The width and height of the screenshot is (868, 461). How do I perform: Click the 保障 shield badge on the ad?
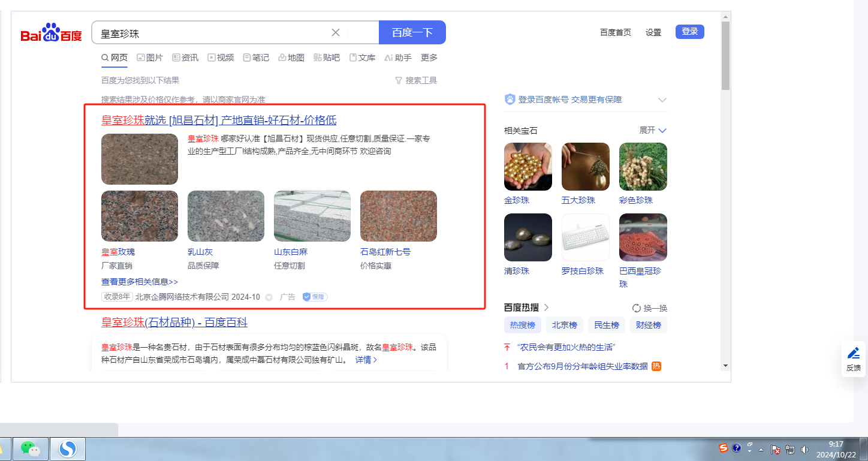point(315,297)
